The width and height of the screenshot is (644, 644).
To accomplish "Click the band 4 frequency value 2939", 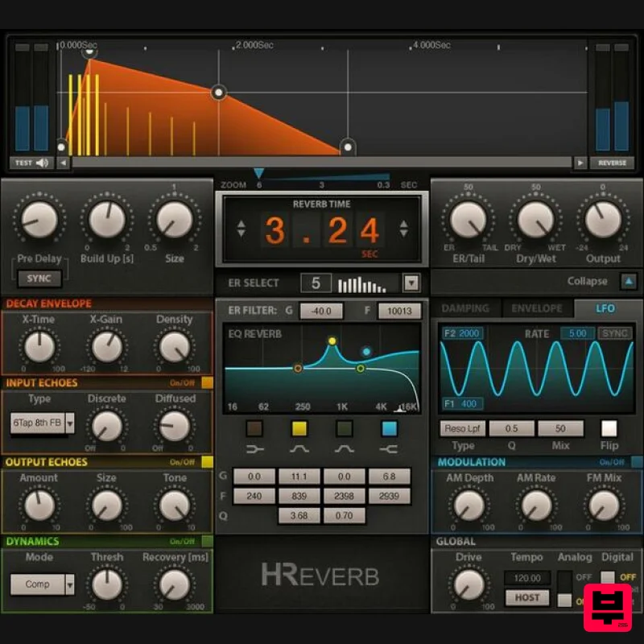I will click(389, 496).
